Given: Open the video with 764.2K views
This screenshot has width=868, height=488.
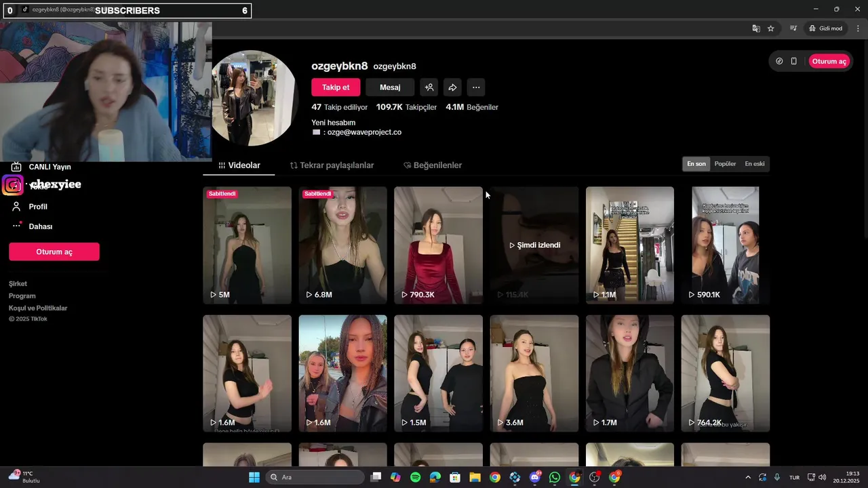Looking at the screenshot, I should tap(726, 373).
